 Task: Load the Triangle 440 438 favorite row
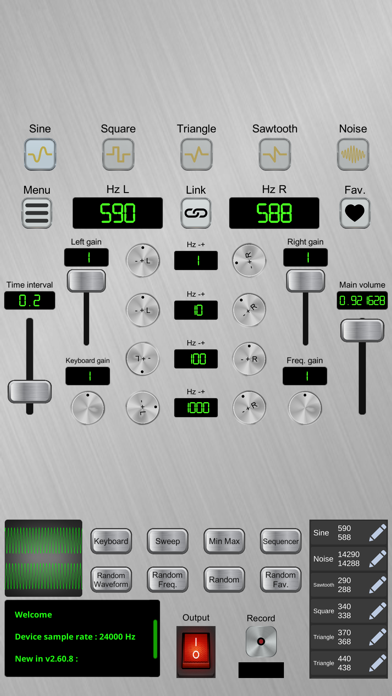tap(349, 663)
